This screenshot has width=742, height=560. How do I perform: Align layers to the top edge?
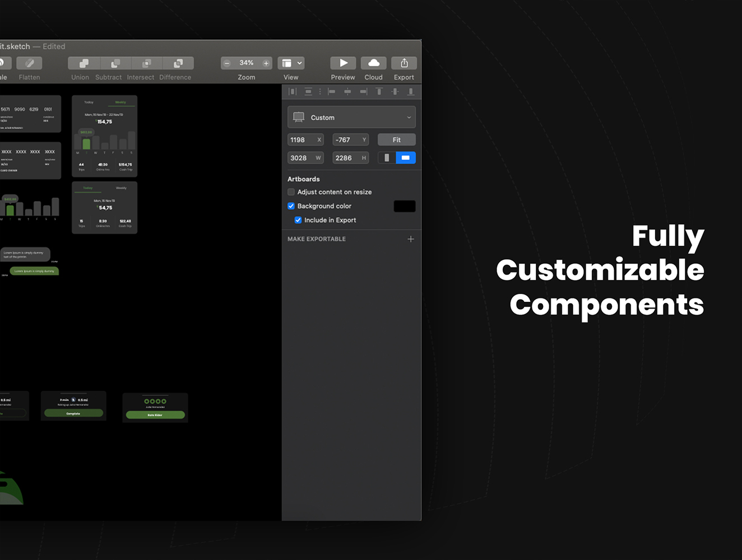[x=379, y=91]
